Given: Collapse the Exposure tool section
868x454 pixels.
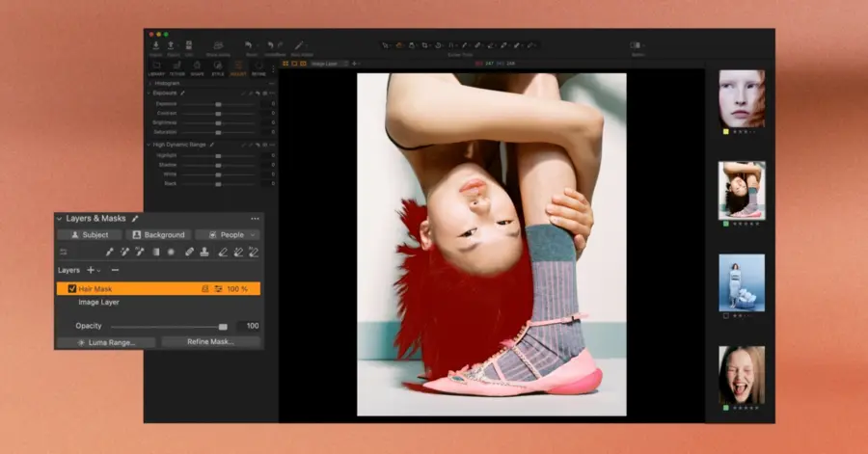Looking at the screenshot, I should (149, 93).
